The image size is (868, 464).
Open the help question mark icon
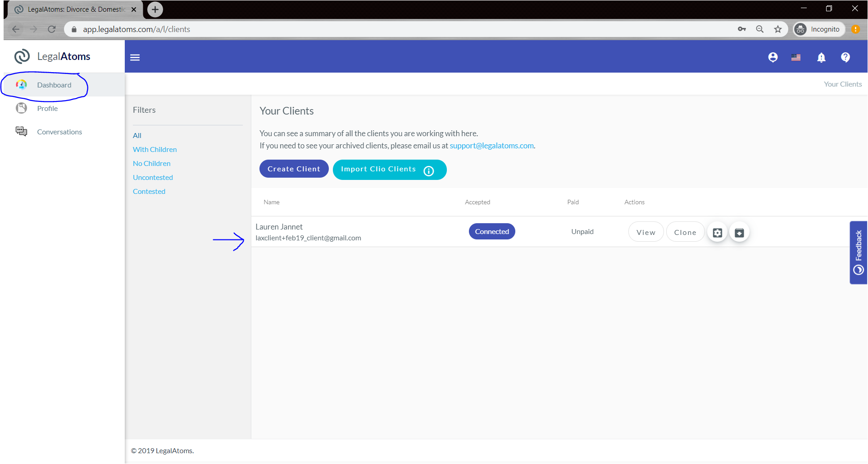tap(845, 57)
